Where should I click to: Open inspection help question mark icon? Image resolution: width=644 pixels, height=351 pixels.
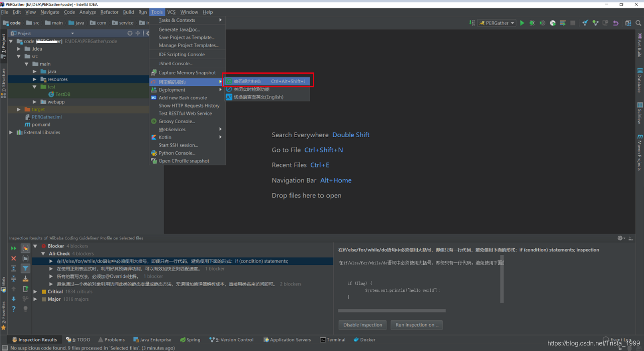(x=13, y=309)
